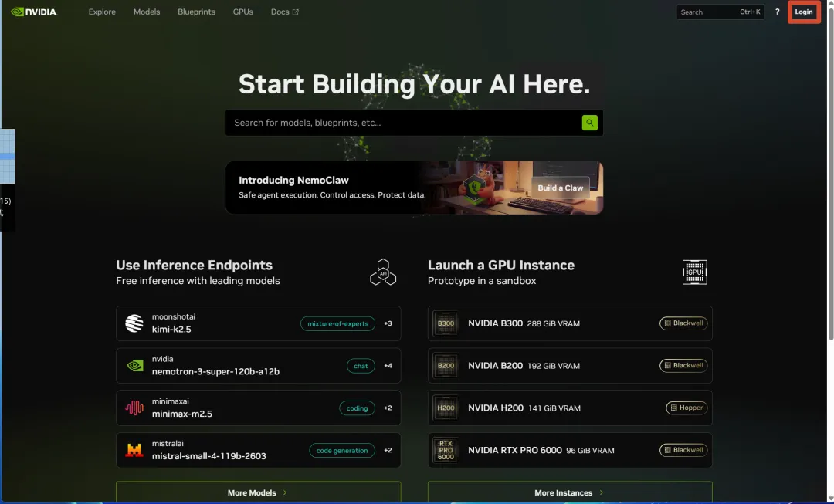Screen dimensions: 834x504
Task: Click the code generation tag
Action: click(342, 450)
